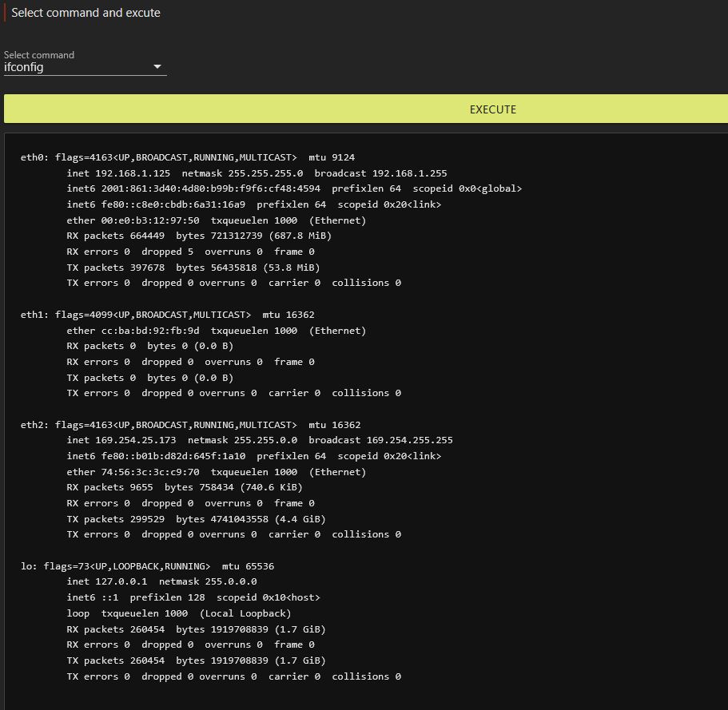Click the inet6 ::1 prefixlen 128 line

click(x=193, y=597)
